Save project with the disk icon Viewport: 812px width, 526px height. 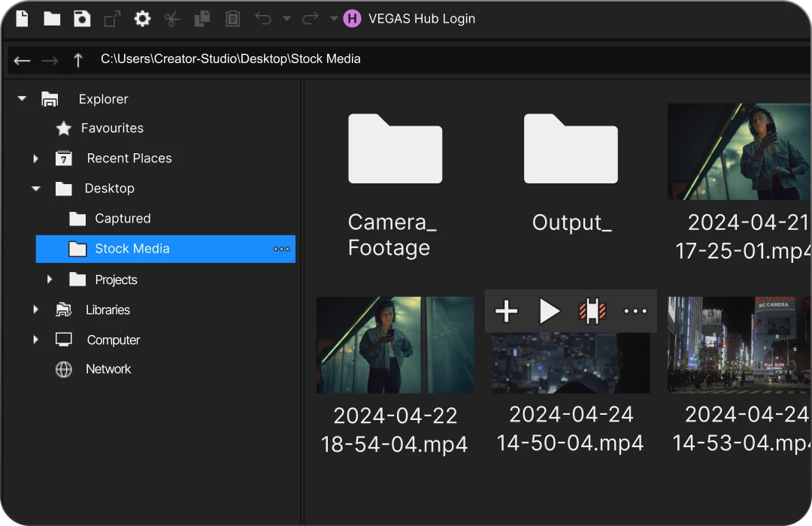coord(82,19)
